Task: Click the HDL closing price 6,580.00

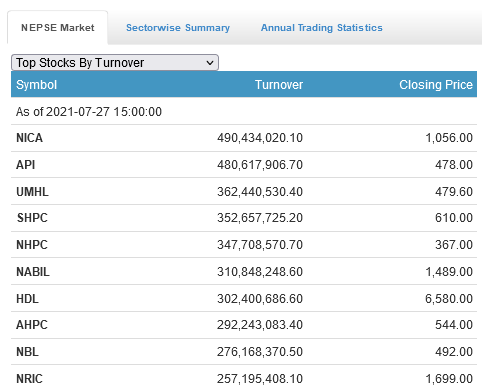Action: (x=449, y=299)
